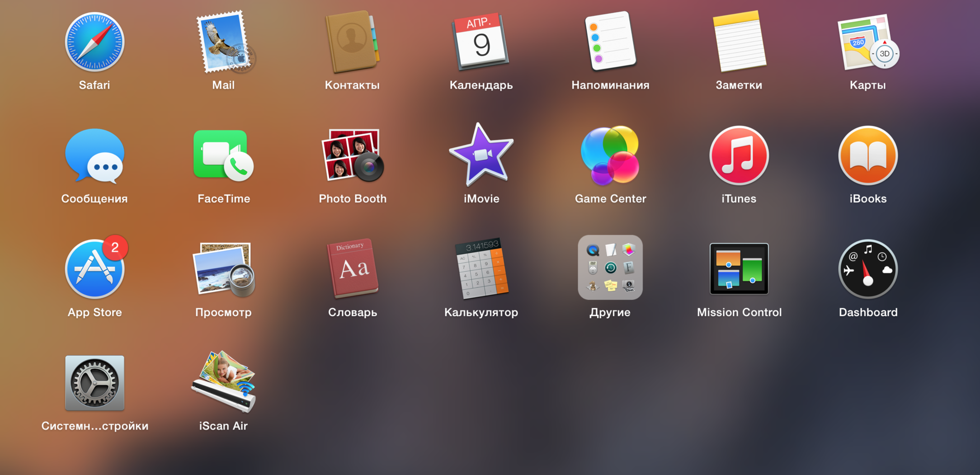Click the "Словарь" label text

point(352,313)
